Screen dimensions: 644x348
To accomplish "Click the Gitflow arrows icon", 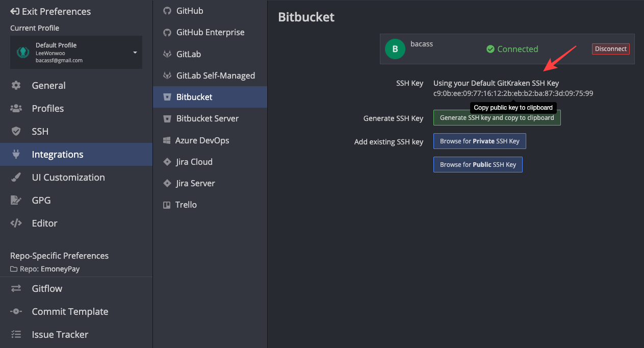I will coord(16,288).
